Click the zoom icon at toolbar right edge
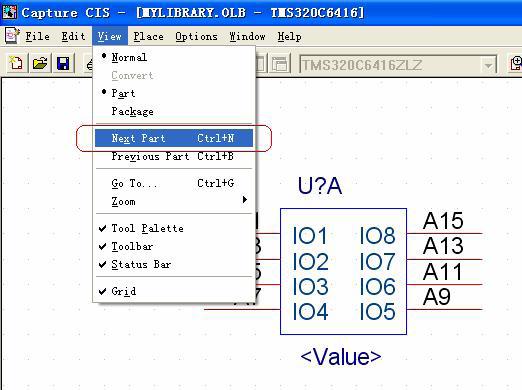522x390 pixels. tap(516, 63)
